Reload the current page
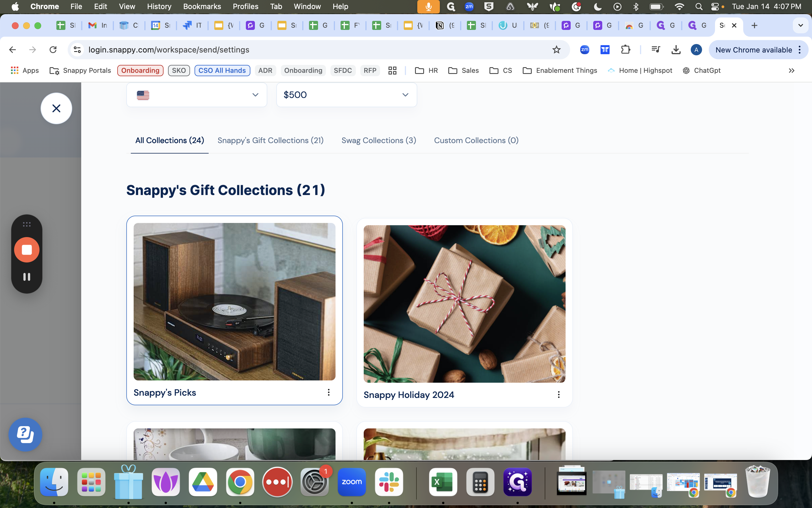 pyautogui.click(x=53, y=50)
